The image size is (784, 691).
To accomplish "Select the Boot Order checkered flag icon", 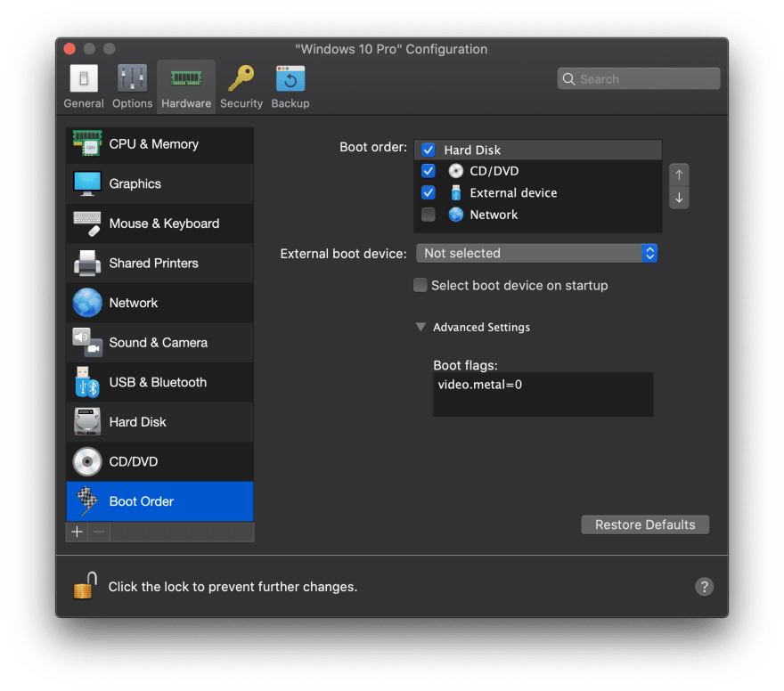I will tap(87, 501).
